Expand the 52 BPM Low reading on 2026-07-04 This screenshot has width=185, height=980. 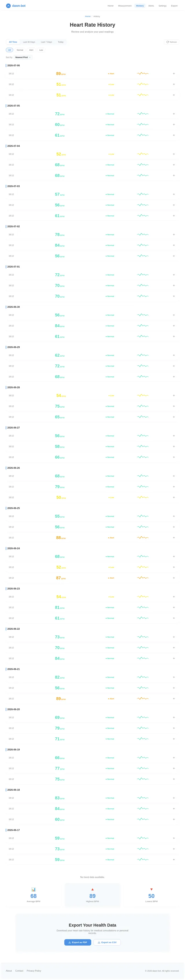click(x=174, y=154)
